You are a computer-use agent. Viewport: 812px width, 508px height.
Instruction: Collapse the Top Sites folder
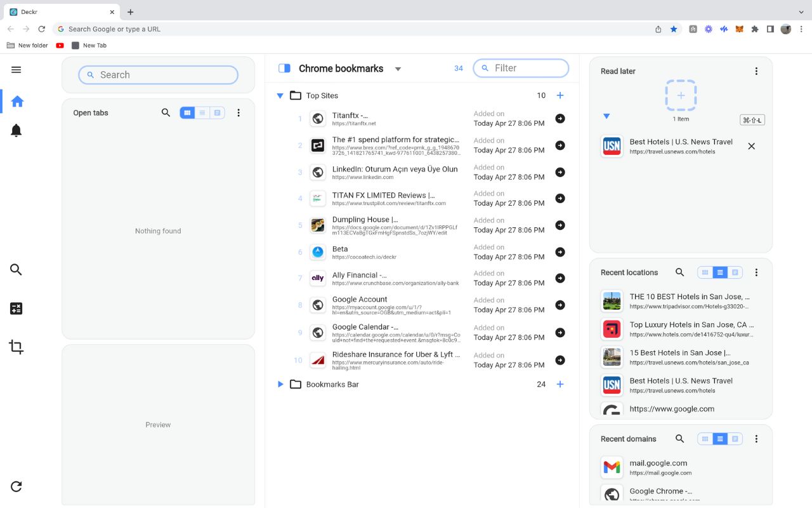(x=280, y=96)
